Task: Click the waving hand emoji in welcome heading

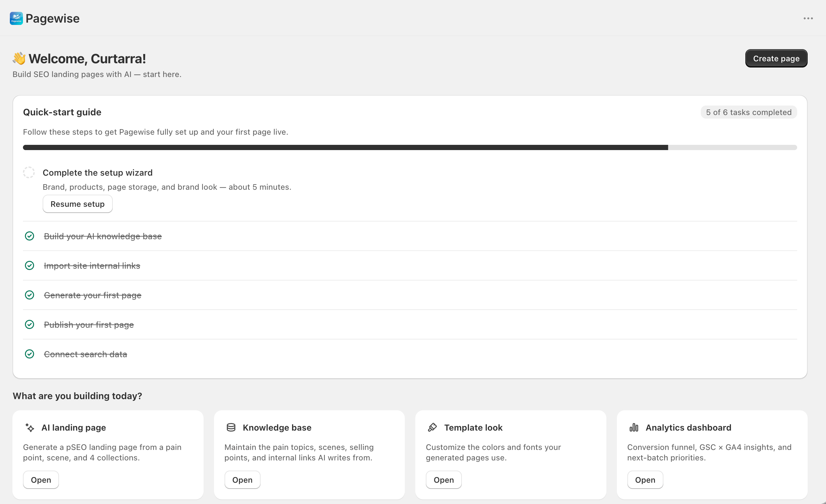Action: (x=19, y=58)
